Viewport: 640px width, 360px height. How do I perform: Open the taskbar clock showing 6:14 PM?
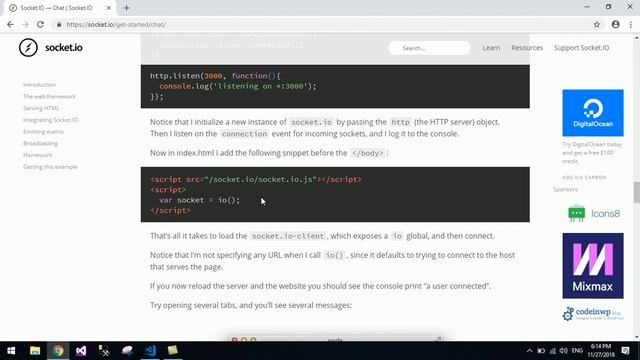click(x=601, y=351)
